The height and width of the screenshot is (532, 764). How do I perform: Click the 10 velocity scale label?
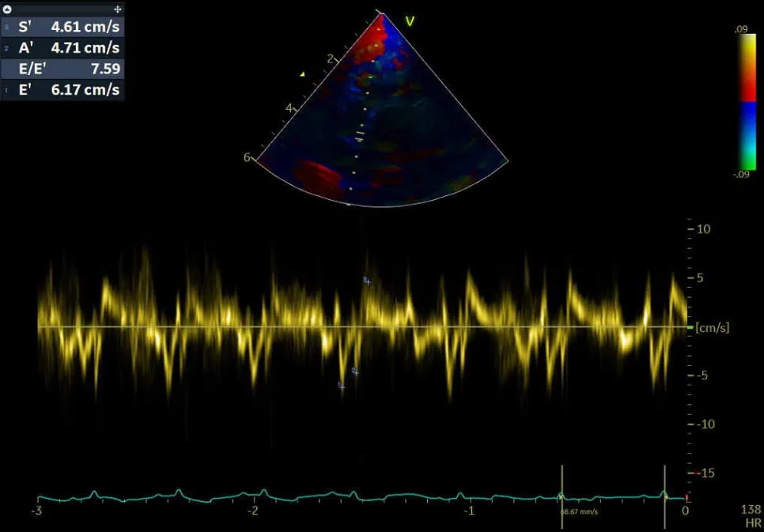coord(705,229)
